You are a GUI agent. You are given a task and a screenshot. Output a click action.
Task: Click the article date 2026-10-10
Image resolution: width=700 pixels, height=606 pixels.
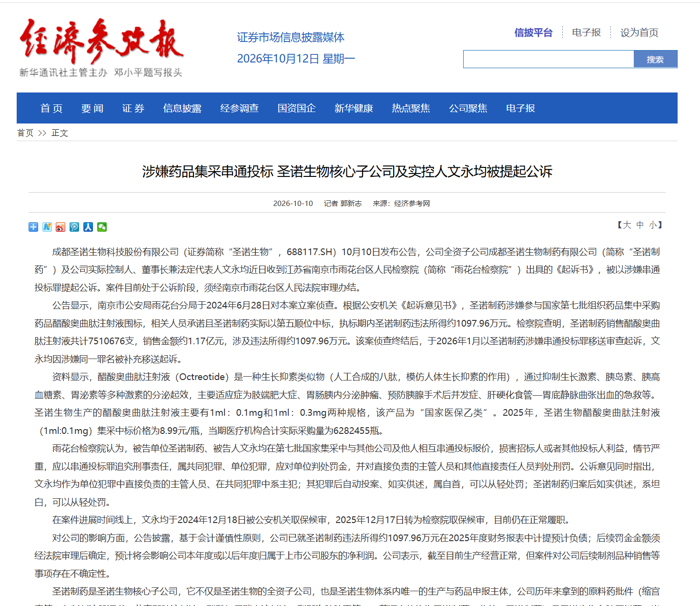pos(293,204)
